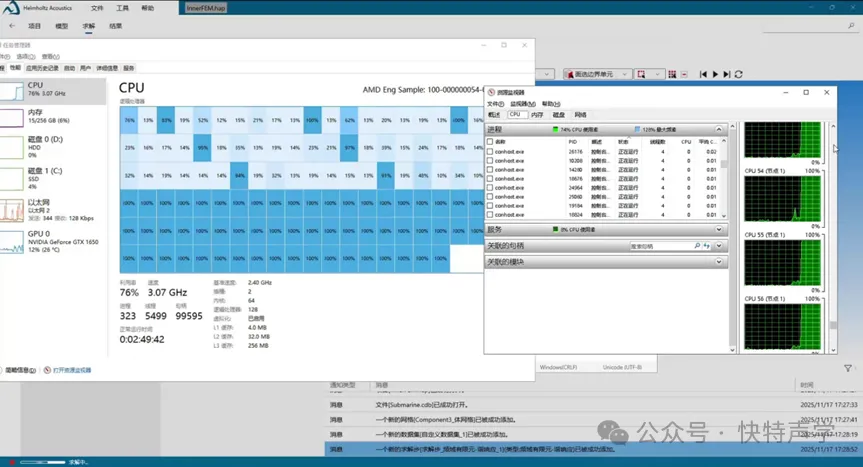Click the filter icon above message log
863x467 pixels.
[x=848, y=369]
